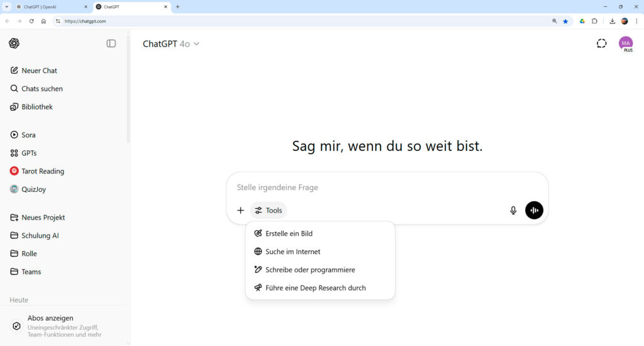Open a new browser tab

pyautogui.click(x=177, y=7)
